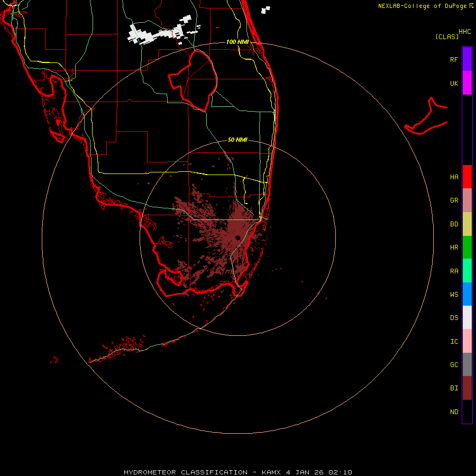This screenshot has height=476, width=476.
Task: Click the 02:10 timestamp text
Action: (x=341, y=472)
